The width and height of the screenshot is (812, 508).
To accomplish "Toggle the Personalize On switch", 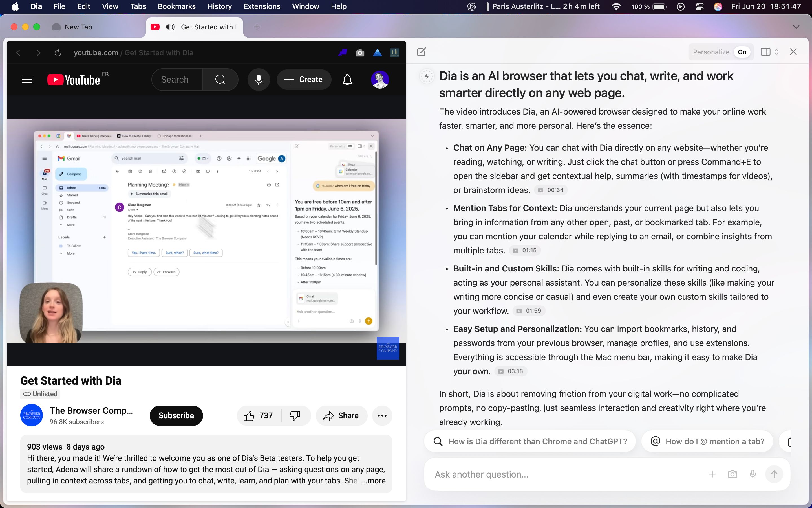I will (742, 52).
